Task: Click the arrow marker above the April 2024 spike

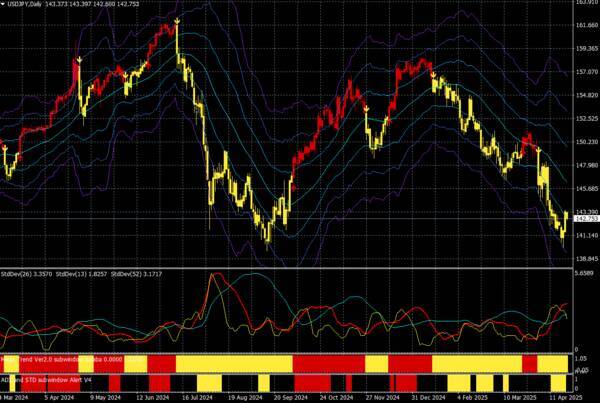Action: [78, 61]
